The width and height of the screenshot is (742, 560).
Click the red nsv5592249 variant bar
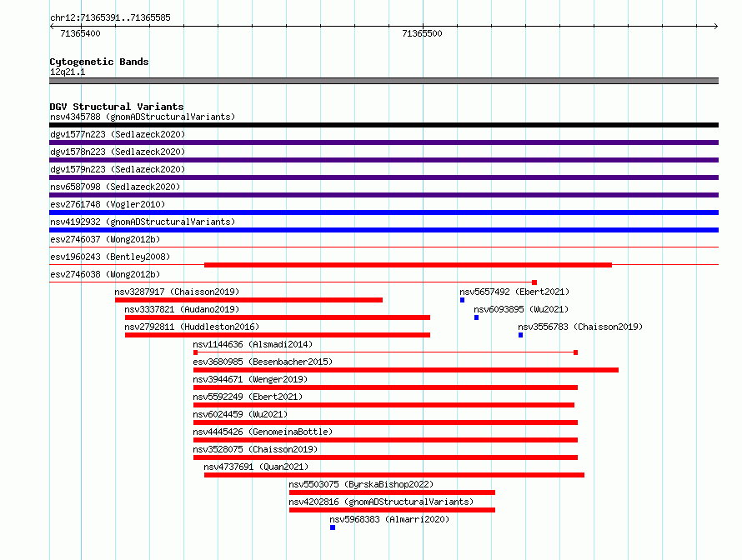[384, 405]
